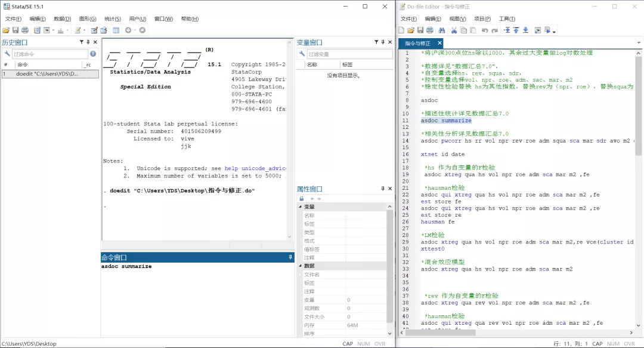This screenshot has width=644, height=348.
Task: Open the 统计(S) menu in Stata
Action: point(112,19)
